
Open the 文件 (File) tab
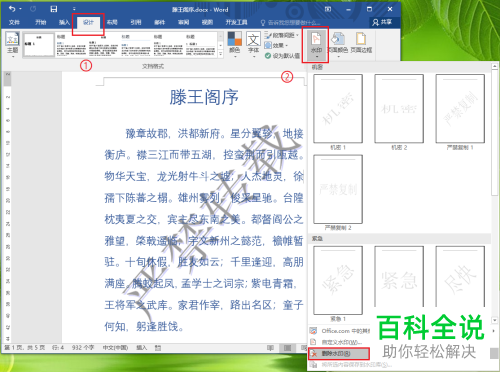click(14, 22)
